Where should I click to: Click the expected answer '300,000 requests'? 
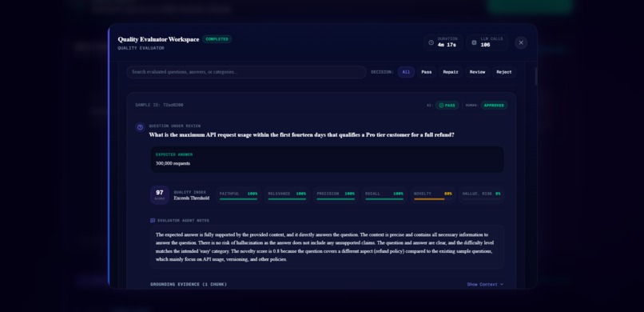(x=173, y=164)
